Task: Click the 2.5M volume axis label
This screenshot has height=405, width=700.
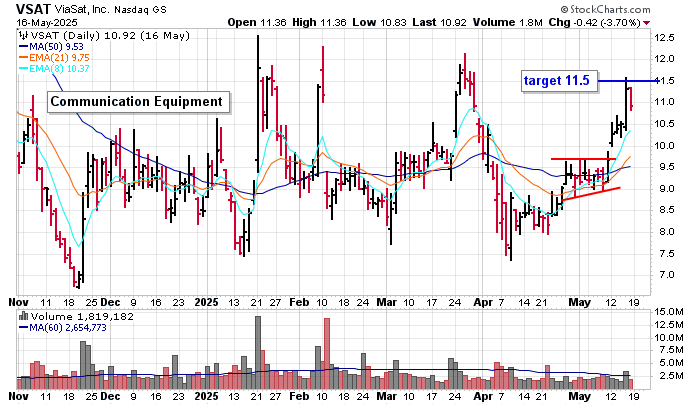Action: [x=671, y=376]
